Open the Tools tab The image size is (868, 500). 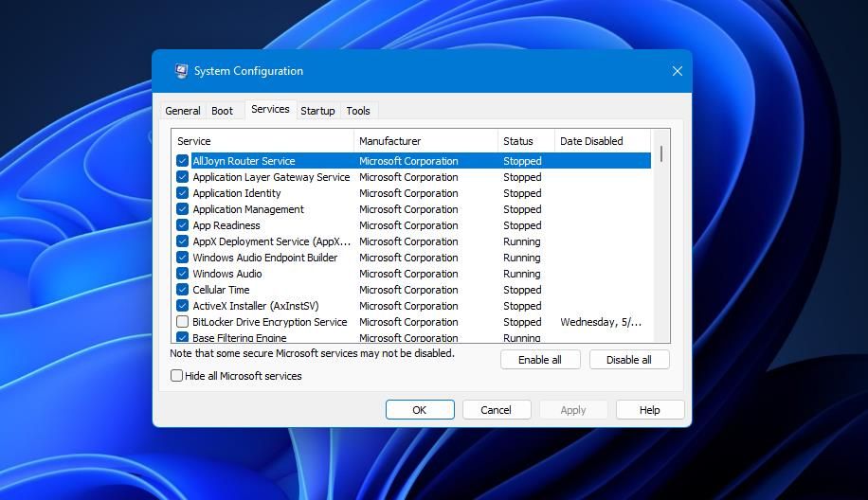[358, 111]
